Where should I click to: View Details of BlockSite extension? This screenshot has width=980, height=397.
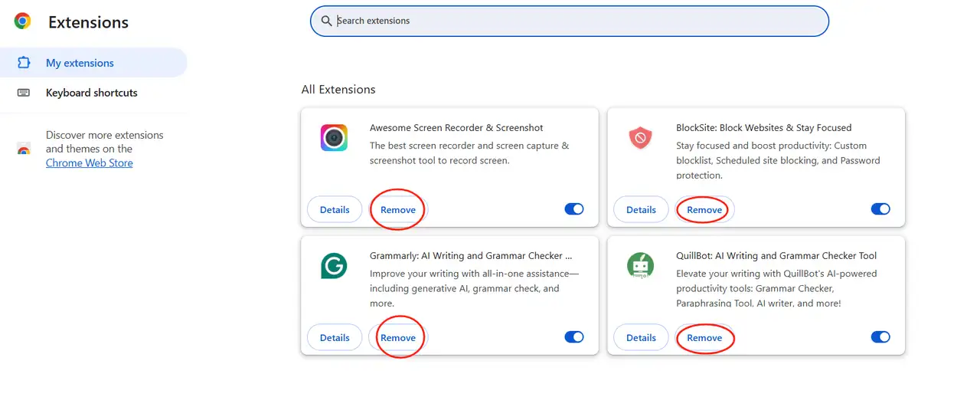(641, 209)
